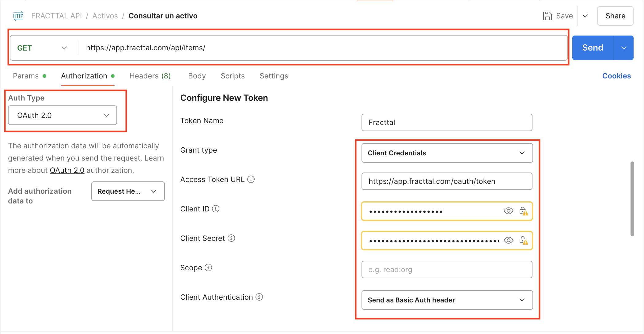Open the Cookies link

(616, 76)
